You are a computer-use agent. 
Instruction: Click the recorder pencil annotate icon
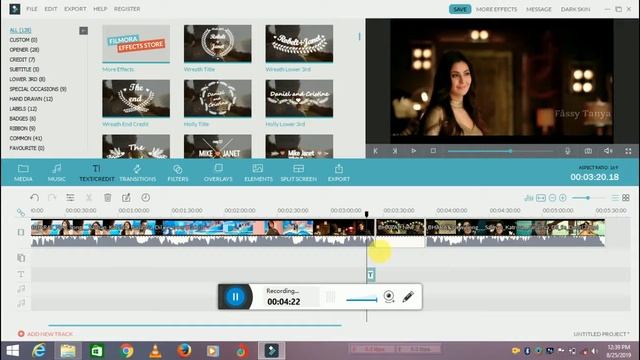408,297
